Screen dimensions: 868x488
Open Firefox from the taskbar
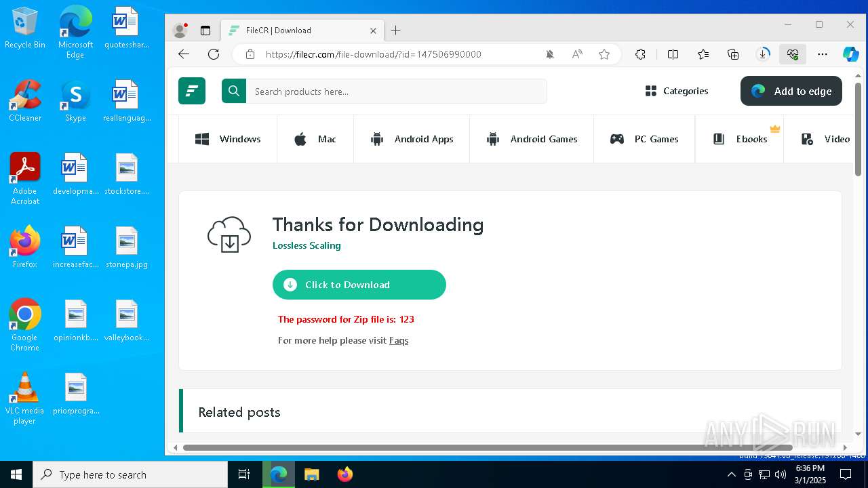click(x=345, y=474)
